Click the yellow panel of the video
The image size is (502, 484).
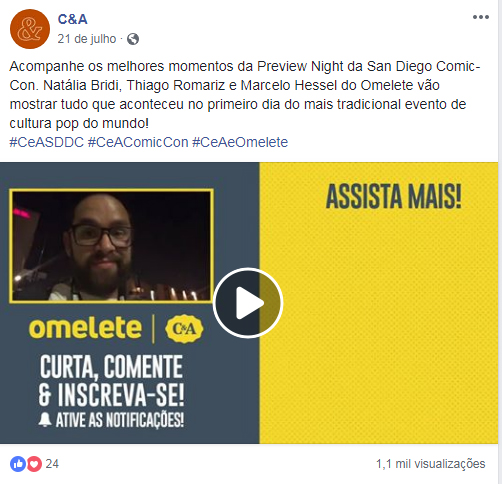pyautogui.click(x=379, y=303)
